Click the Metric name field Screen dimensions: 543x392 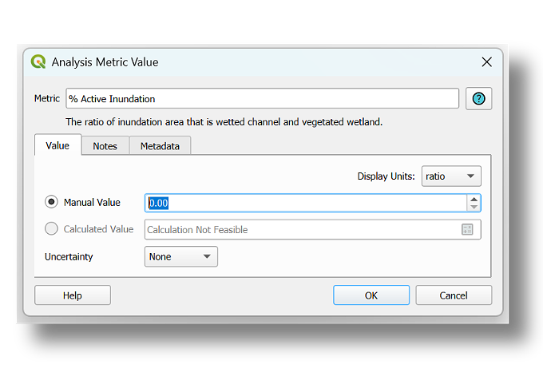[262, 99]
